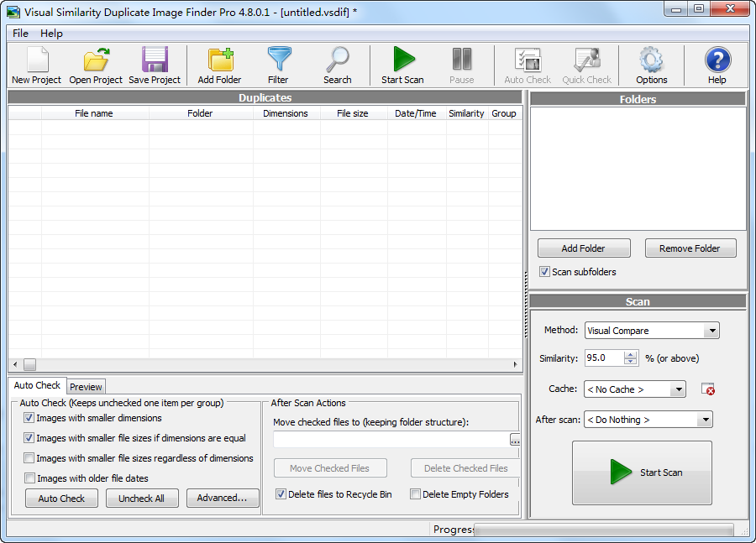Viewport: 756px width, 543px height.
Task: Click the clear cache icon beside Cache dropdown
Action: 707,389
